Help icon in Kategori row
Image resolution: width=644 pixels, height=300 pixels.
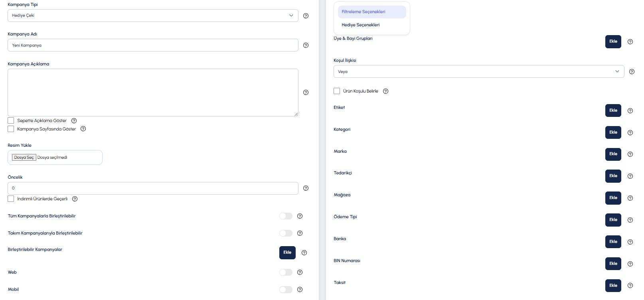click(630, 132)
